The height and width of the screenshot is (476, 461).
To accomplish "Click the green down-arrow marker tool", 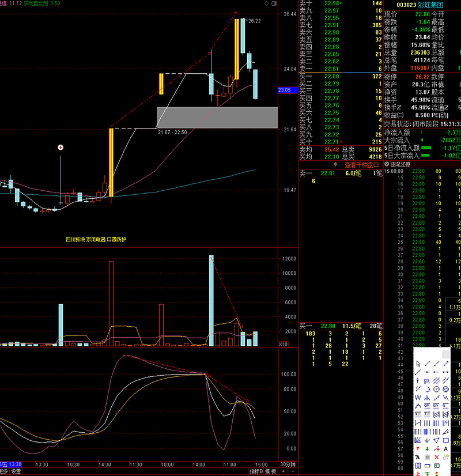I will [428, 448].
